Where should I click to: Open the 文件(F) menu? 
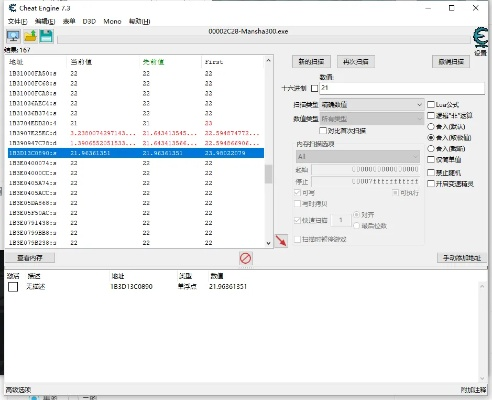pyautogui.click(x=17, y=21)
